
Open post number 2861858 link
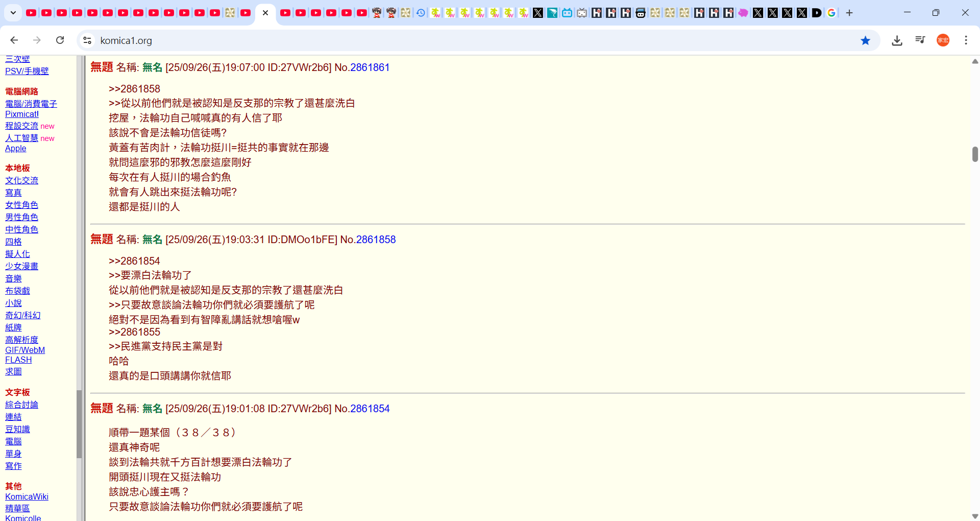(x=376, y=240)
